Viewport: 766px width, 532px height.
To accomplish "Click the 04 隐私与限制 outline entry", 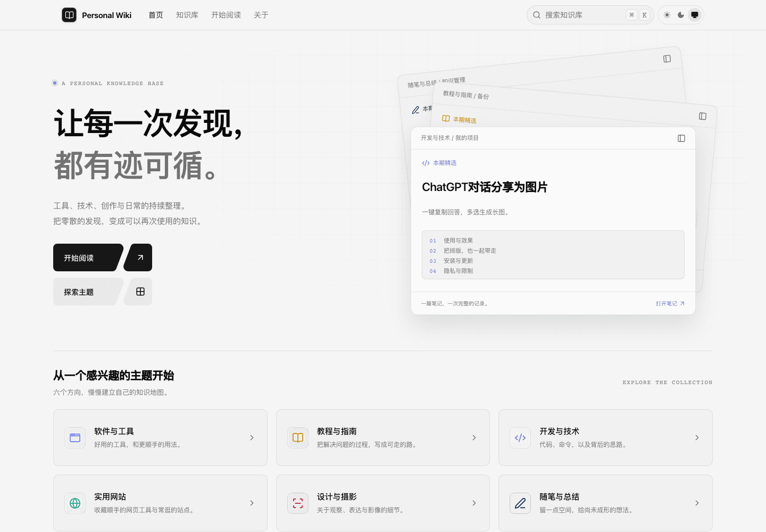I will (x=451, y=271).
